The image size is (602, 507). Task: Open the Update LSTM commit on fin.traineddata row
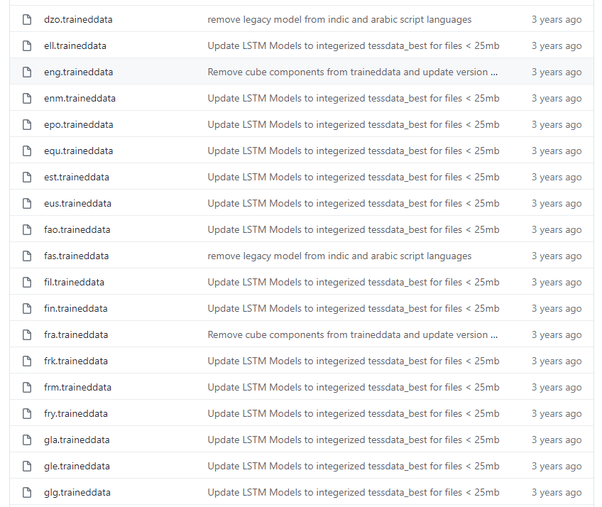tap(353, 309)
